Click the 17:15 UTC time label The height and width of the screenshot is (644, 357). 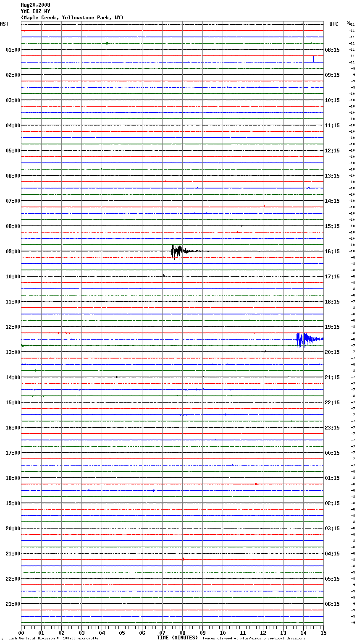(332, 277)
